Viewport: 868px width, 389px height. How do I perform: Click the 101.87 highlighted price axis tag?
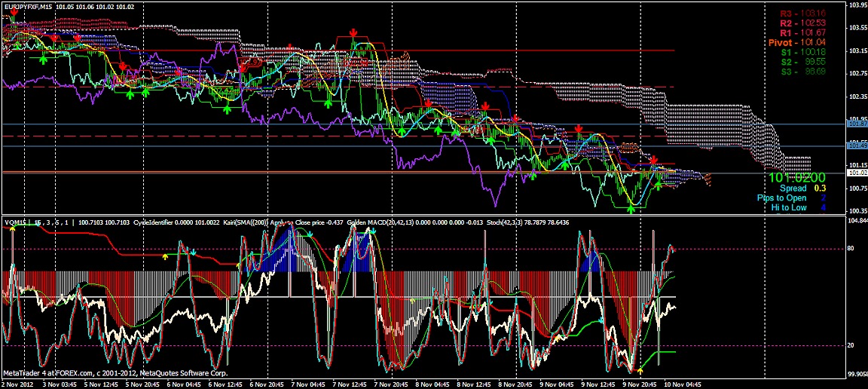click(857, 124)
